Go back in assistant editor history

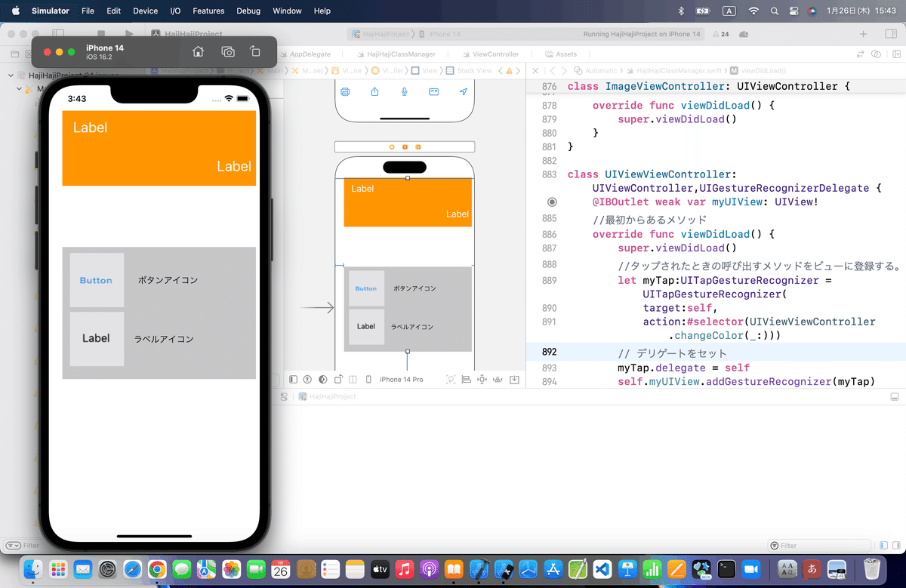(x=553, y=70)
